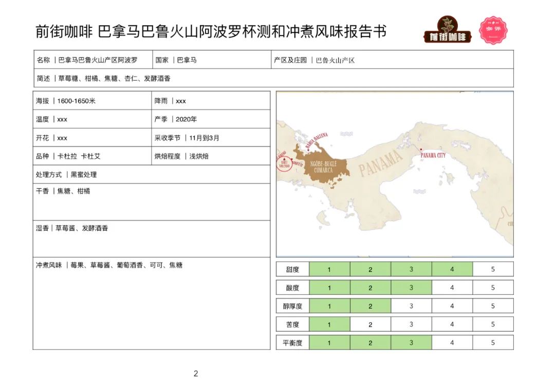This screenshot has width=555, height=392.
Task: Click the pink 咖评 badge logo
Action: 493,30
